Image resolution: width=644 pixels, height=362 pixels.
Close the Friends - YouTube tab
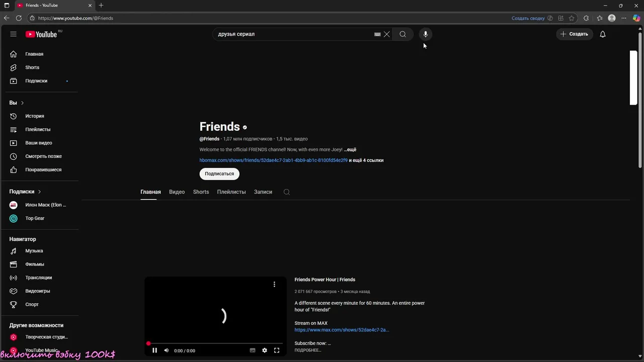[90, 5]
